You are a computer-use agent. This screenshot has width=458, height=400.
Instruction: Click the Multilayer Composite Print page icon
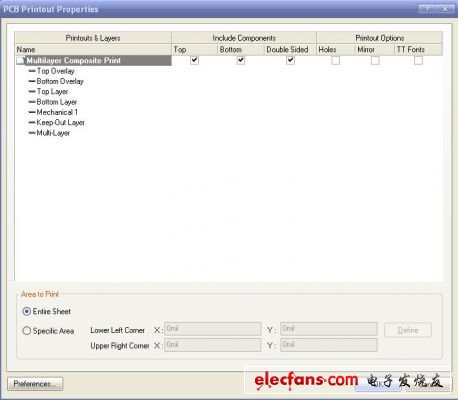click(x=21, y=61)
